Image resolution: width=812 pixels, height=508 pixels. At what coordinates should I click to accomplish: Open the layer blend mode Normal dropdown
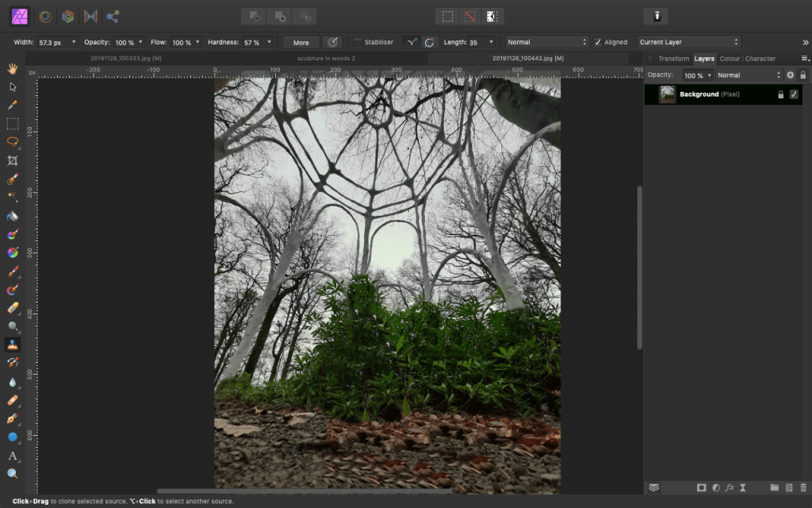749,75
